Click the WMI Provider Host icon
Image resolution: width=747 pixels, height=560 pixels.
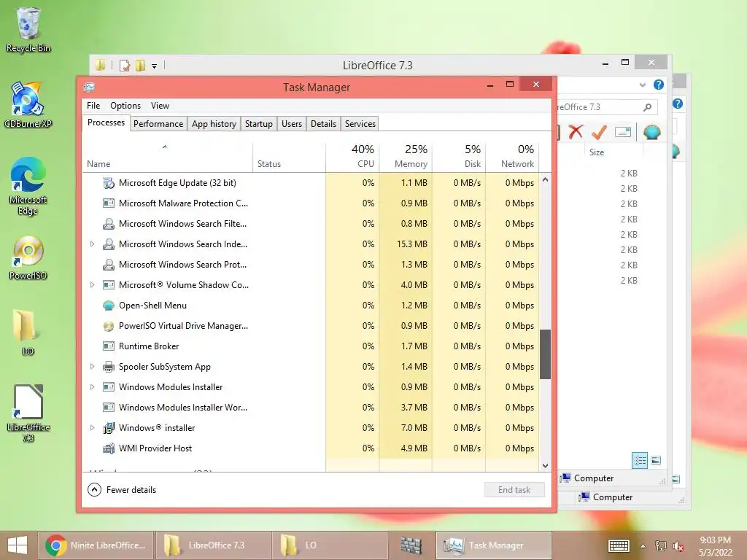109,448
